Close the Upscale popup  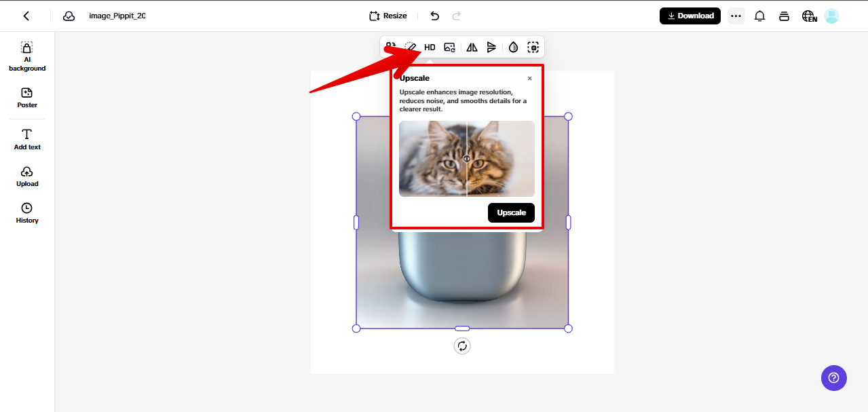pyautogui.click(x=529, y=78)
